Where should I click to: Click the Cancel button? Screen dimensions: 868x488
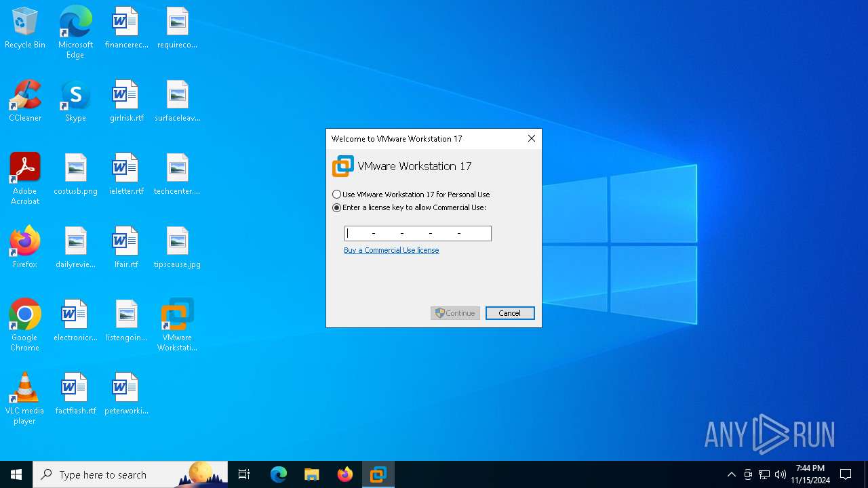[x=510, y=313]
